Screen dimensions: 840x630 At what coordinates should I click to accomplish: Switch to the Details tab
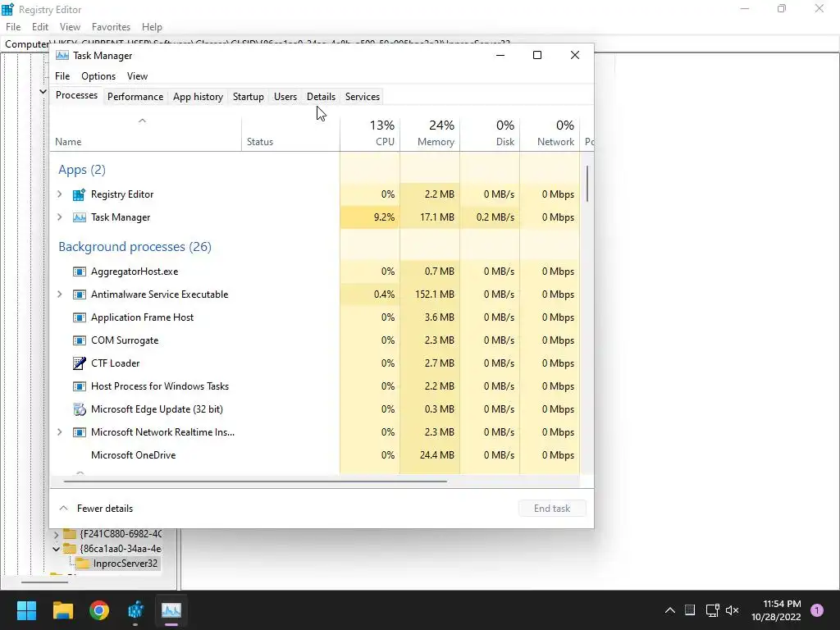(321, 97)
